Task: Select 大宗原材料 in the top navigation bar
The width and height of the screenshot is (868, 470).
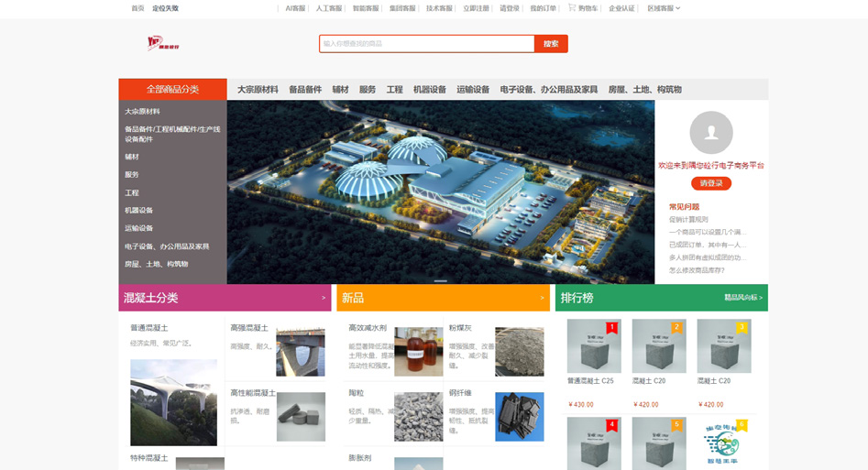Action: tap(258, 90)
